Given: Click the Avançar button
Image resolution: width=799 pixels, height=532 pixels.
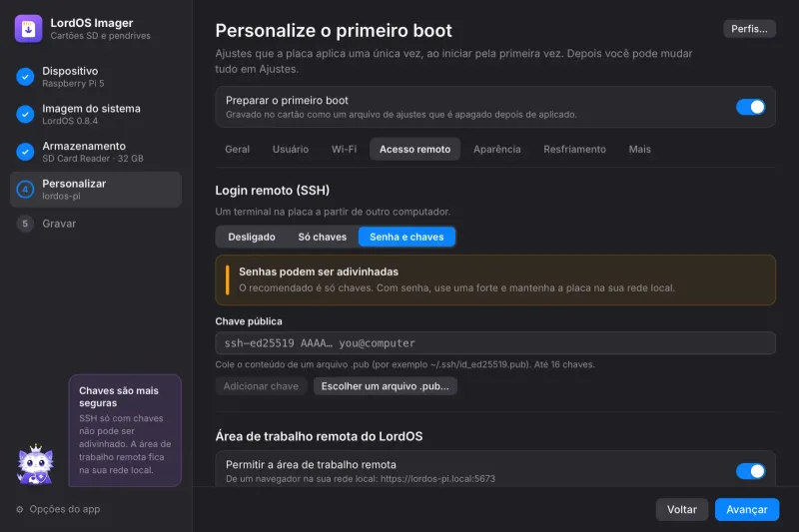Looking at the screenshot, I should (x=747, y=510).
